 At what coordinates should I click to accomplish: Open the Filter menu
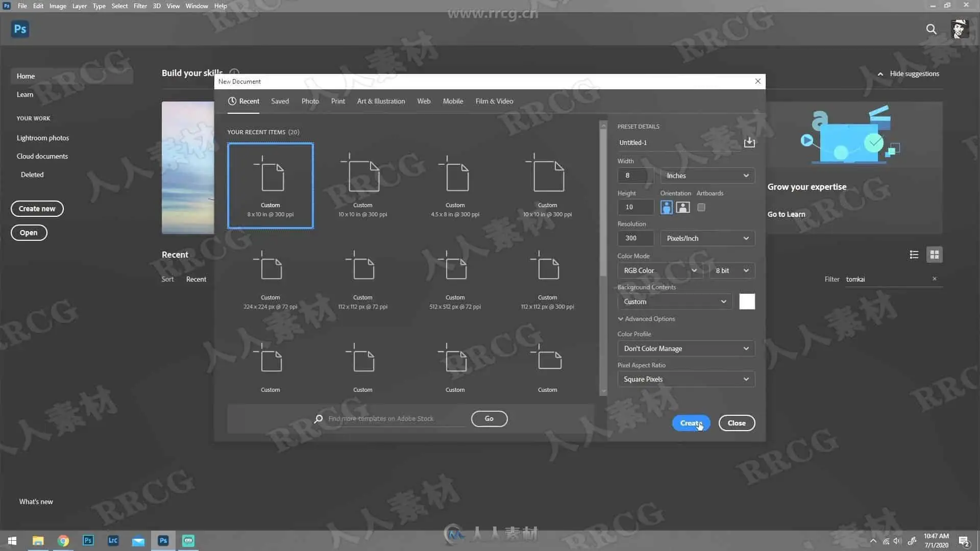[140, 6]
